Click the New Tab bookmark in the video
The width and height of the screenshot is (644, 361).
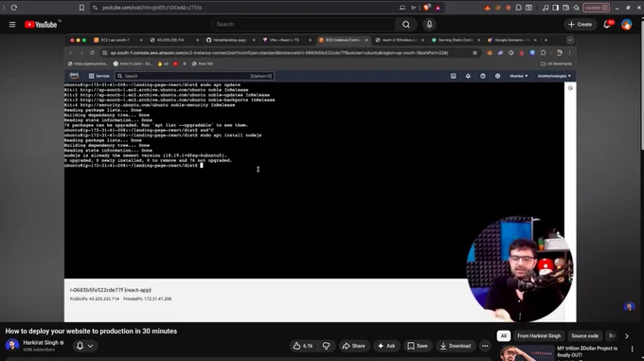coord(203,63)
